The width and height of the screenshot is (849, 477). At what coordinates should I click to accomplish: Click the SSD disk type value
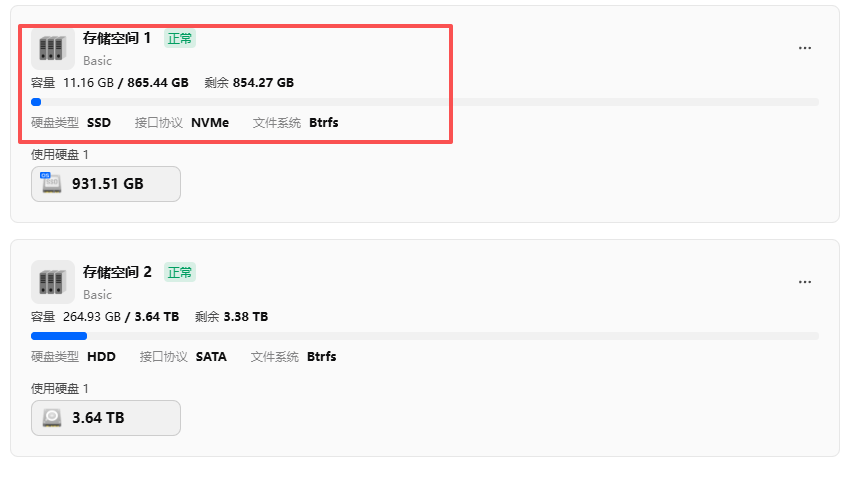pyautogui.click(x=99, y=122)
